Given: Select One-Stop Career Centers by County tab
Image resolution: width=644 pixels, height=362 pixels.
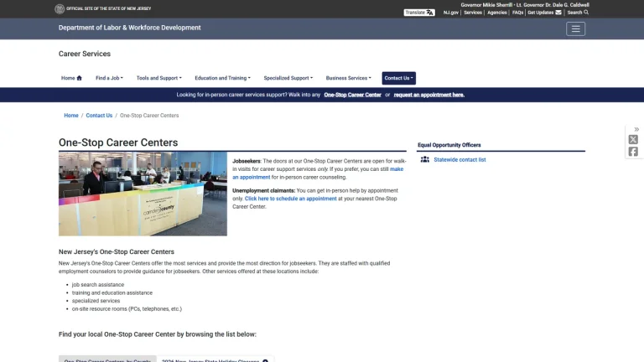Looking at the screenshot, I should (107, 359).
